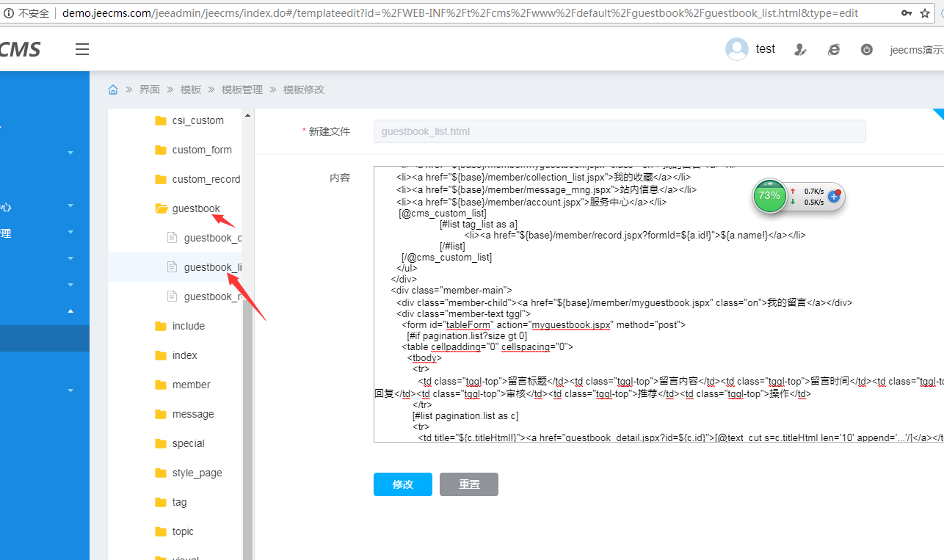Open the edit-profile person-with-pencil icon

pos(800,50)
